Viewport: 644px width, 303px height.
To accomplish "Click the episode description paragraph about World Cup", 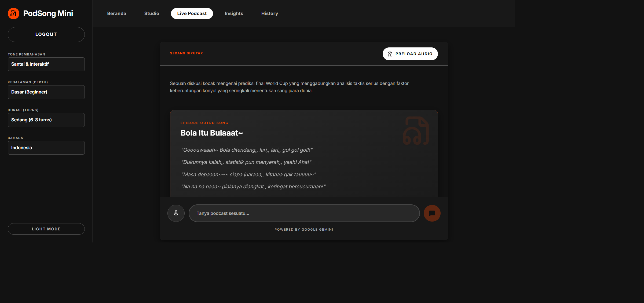I will point(289,87).
